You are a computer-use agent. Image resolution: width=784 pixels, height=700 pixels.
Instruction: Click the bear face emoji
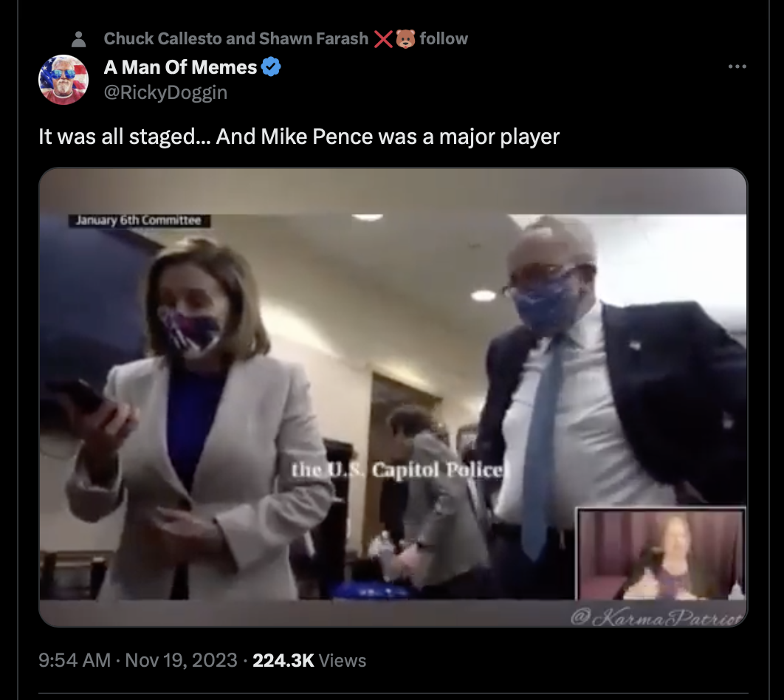[x=405, y=38]
